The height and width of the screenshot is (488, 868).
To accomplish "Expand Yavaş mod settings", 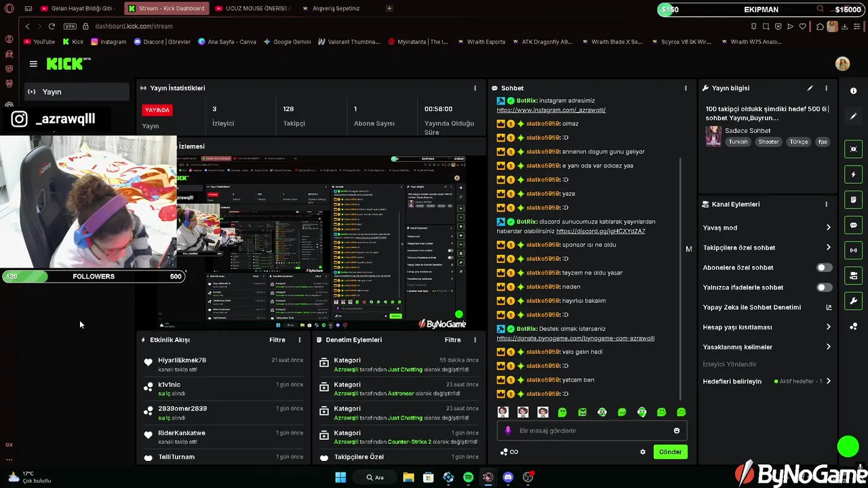I will coord(766,228).
